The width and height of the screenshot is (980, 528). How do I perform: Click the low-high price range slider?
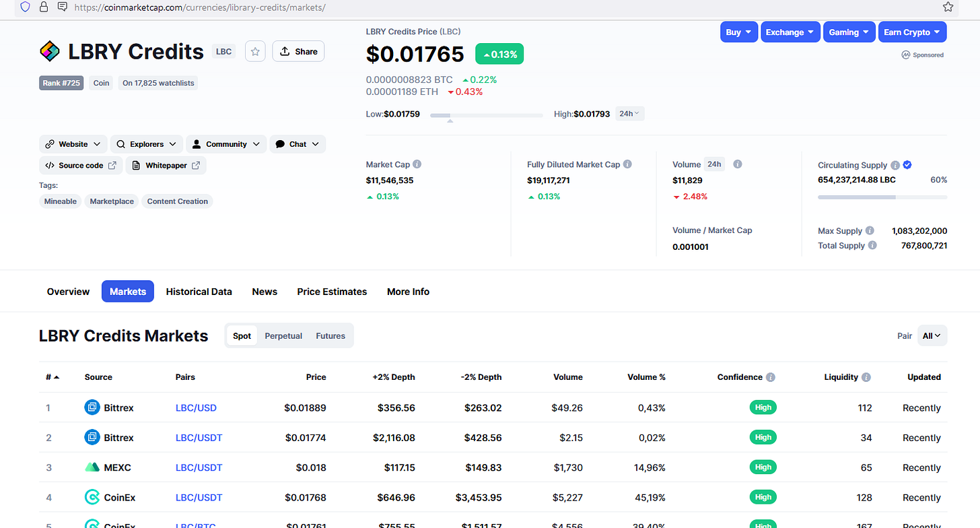(x=487, y=116)
